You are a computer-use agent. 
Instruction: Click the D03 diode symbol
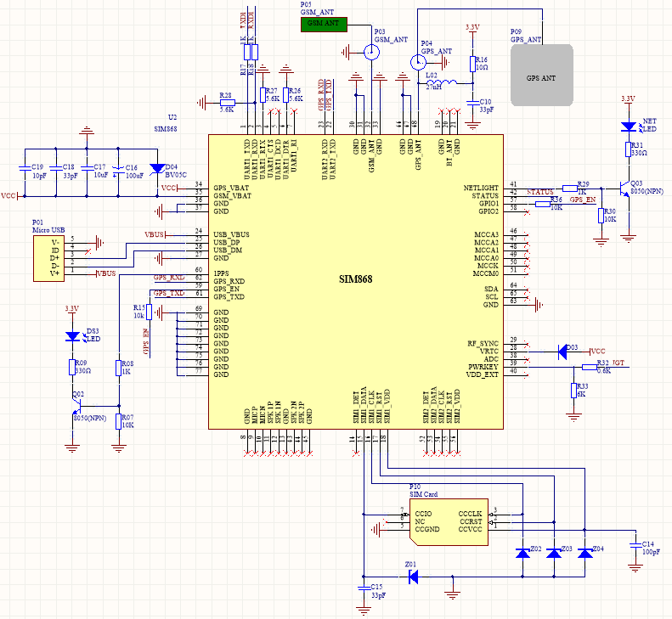(562, 352)
